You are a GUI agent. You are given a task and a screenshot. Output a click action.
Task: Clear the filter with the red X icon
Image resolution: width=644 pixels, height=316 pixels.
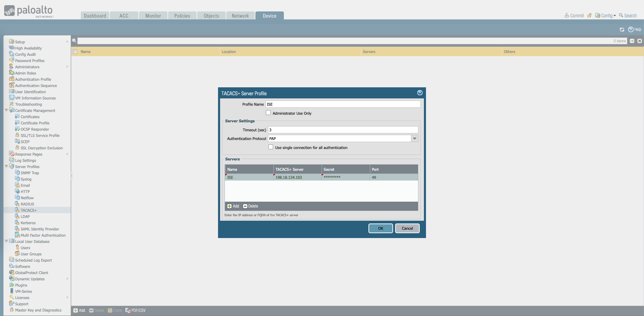coord(639,41)
